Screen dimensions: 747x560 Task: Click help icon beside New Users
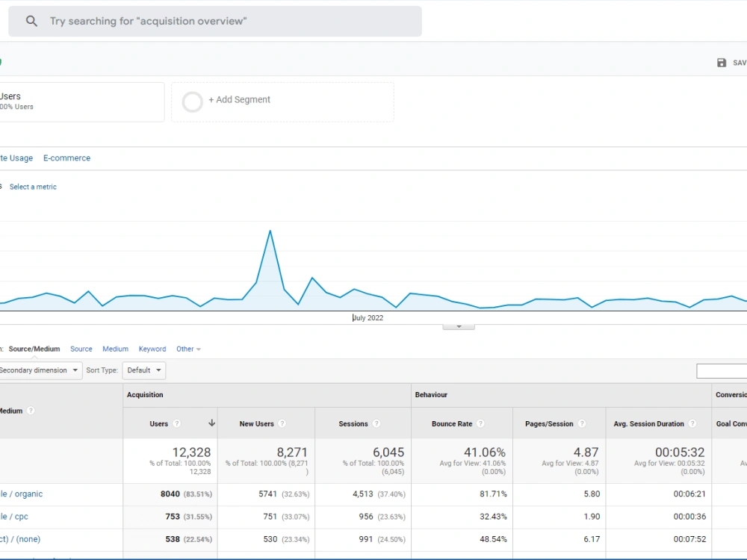click(282, 423)
